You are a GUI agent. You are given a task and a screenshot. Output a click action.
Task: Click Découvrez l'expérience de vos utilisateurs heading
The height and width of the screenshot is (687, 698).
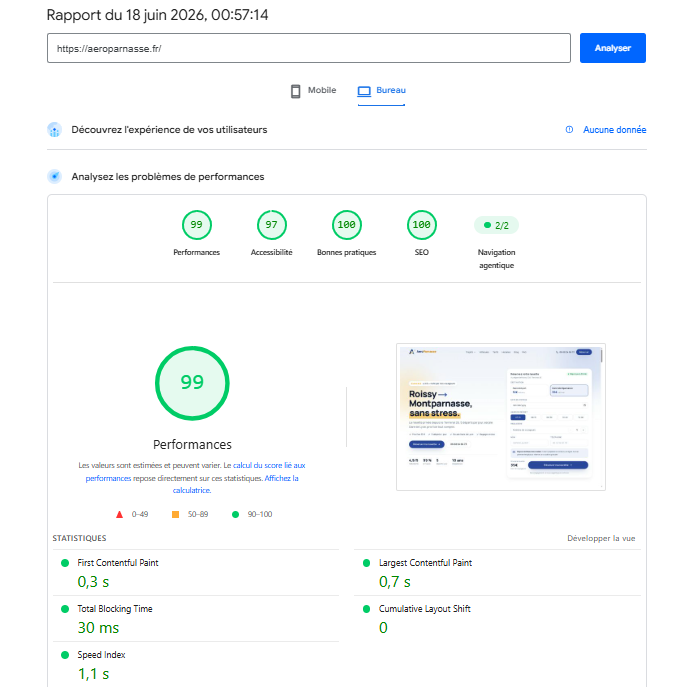point(169,130)
